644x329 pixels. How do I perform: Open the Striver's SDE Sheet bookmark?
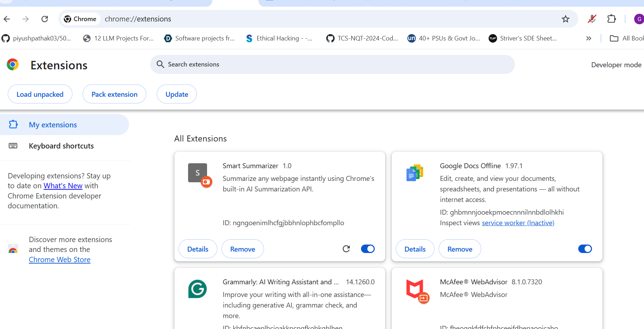(523, 38)
